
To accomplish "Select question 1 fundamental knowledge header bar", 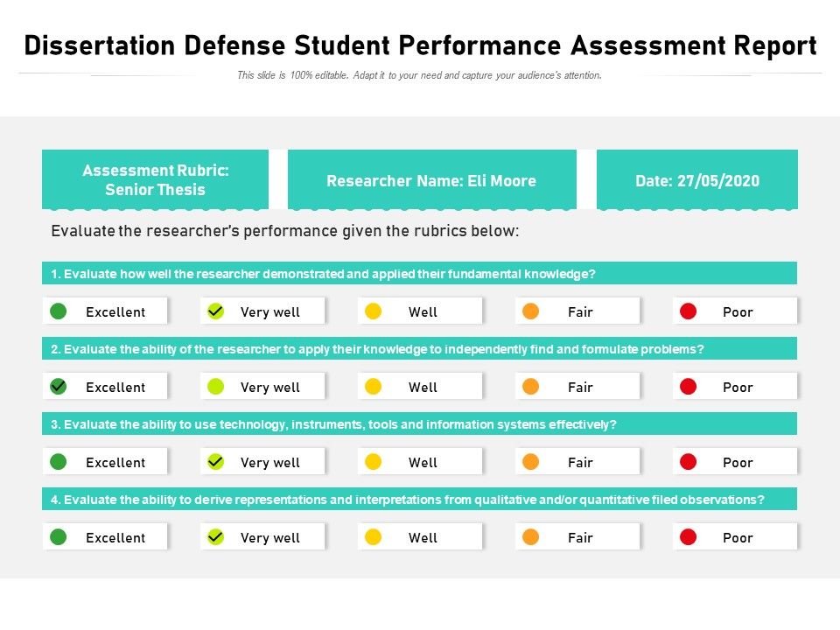I will pyautogui.click(x=419, y=274).
